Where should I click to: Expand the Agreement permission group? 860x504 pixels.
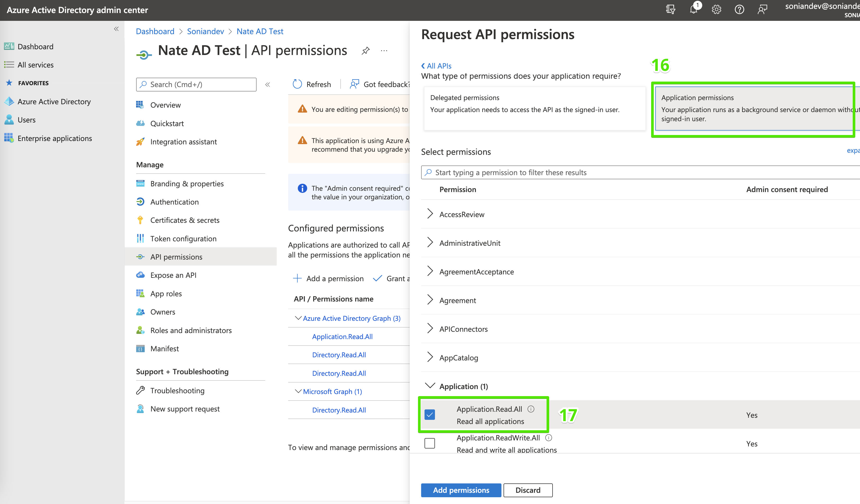click(x=430, y=300)
